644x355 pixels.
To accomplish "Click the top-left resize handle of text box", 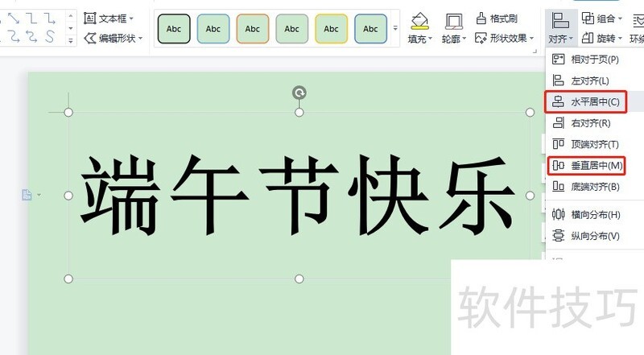I will click(x=68, y=112).
